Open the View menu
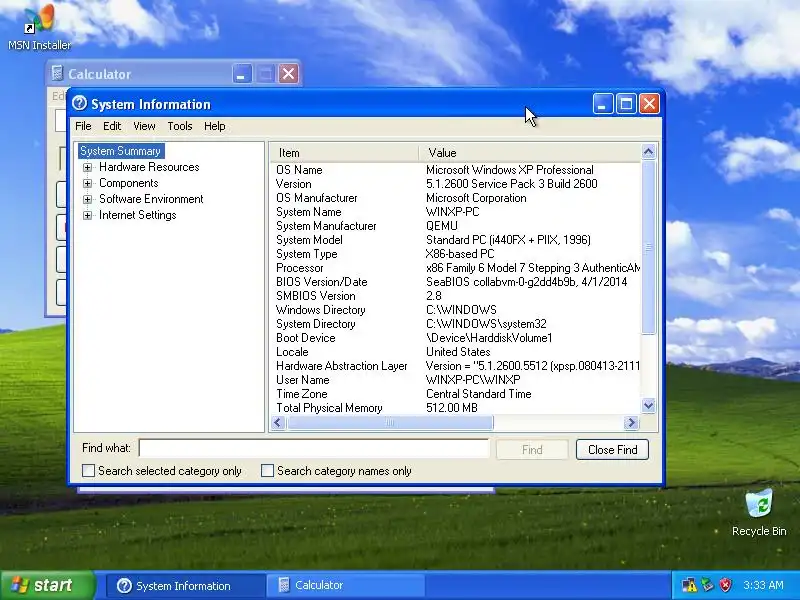Screen dimensions: 800x600 click(x=144, y=126)
